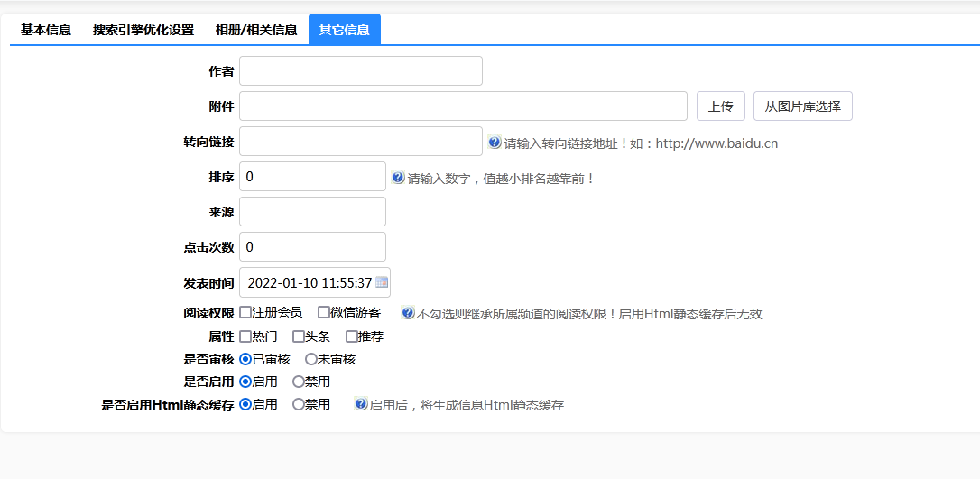Click the hint mentioning http://www.baidu.cn
Viewport: 980px width, 479px height.
click(641, 143)
